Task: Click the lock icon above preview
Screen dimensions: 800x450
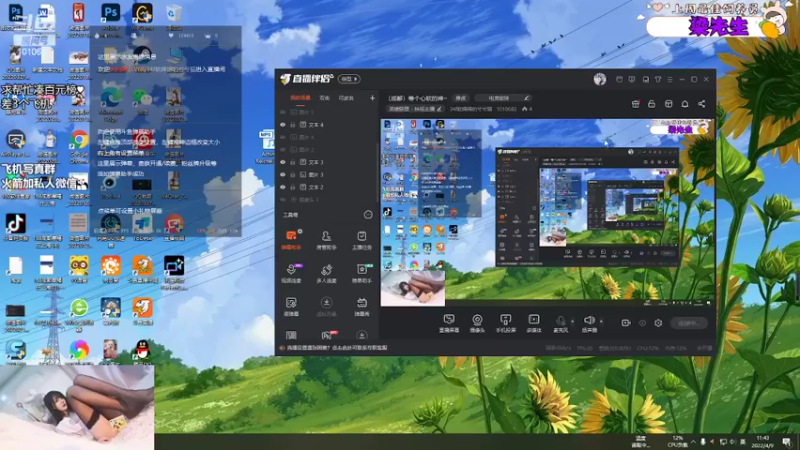Action: click(x=652, y=104)
